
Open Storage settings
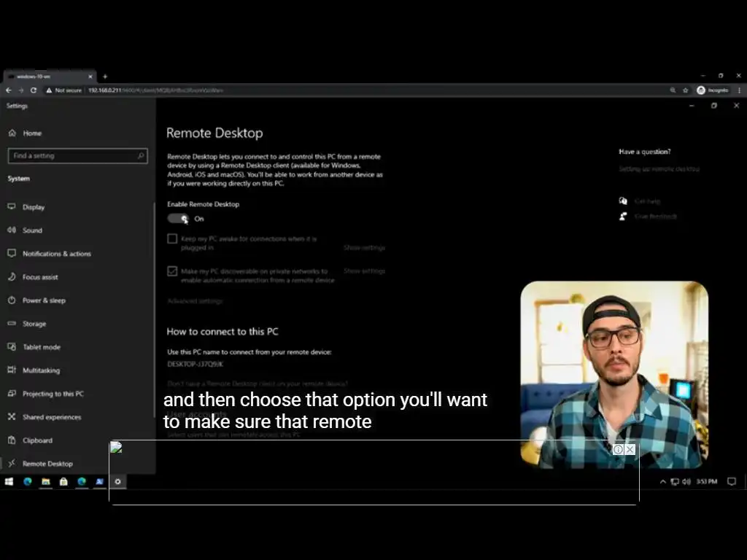(27, 324)
